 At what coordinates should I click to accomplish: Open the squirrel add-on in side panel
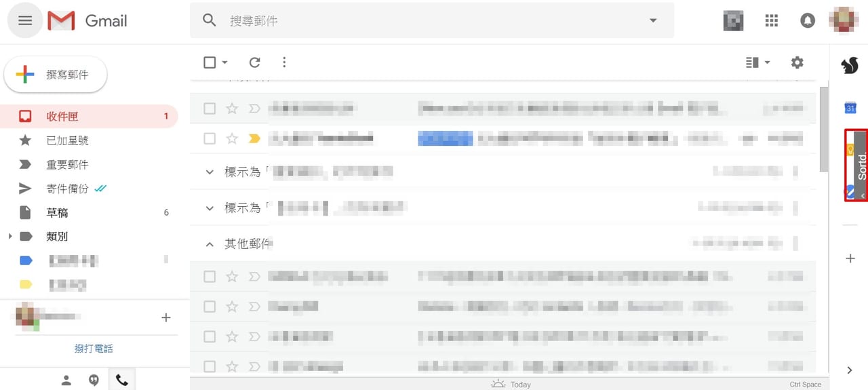pyautogui.click(x=850, y=65)
